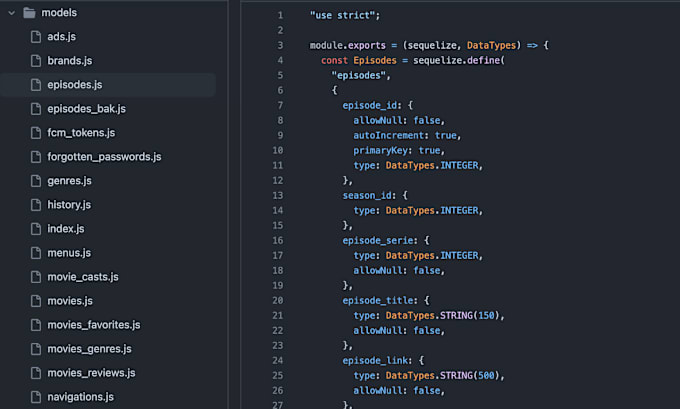
Task: Open the forgotten_passwords.js file
Action: [x=104, y=157]
